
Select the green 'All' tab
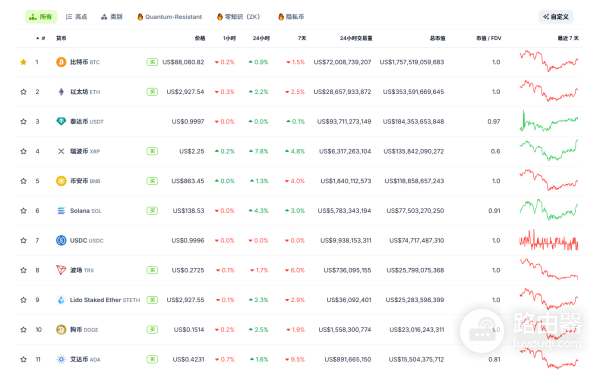click(41, 17)
